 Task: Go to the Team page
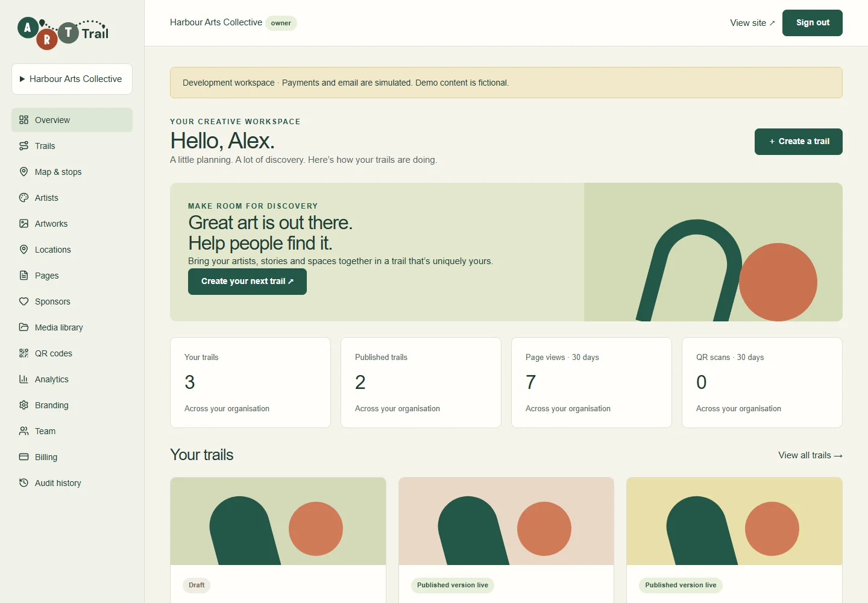[72, 431]
